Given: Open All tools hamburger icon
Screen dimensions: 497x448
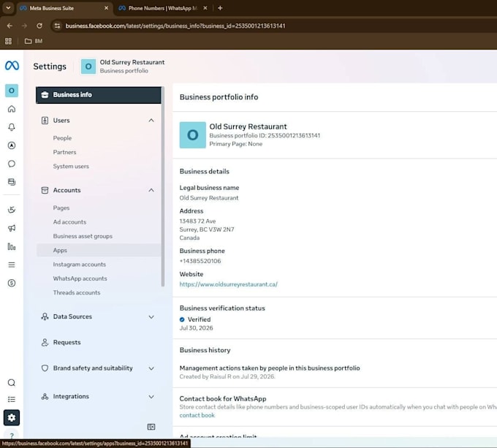Looking at the screenshot, I should 12,265.
